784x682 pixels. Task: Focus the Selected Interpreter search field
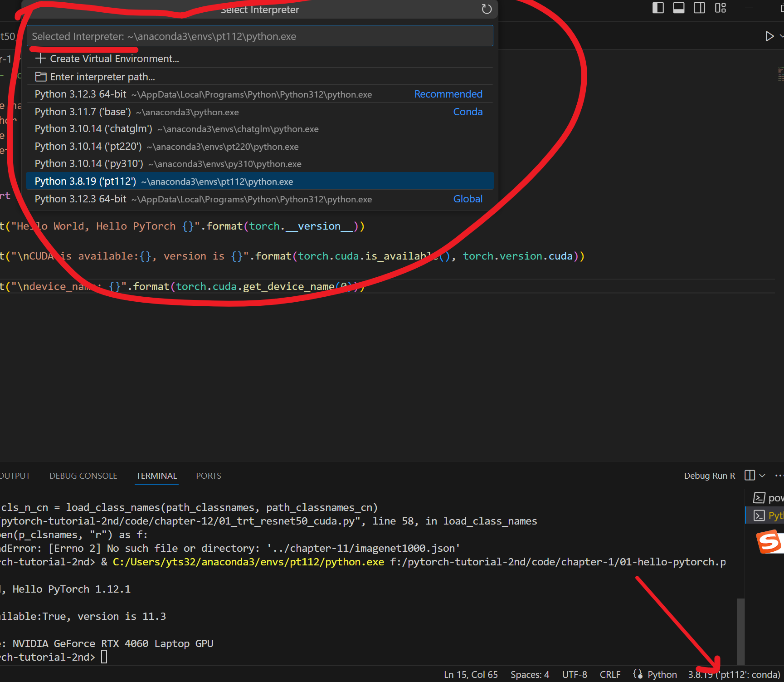pos(260,36)
